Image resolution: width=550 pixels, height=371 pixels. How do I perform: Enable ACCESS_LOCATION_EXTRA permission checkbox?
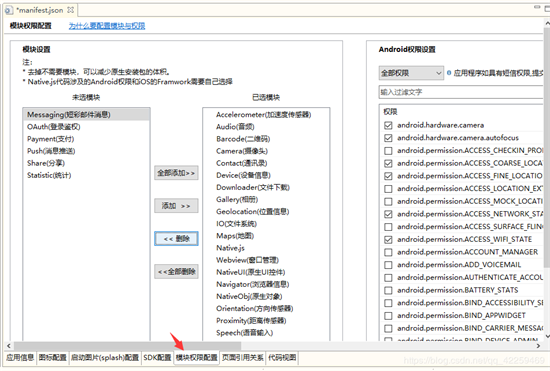point(388,189)
